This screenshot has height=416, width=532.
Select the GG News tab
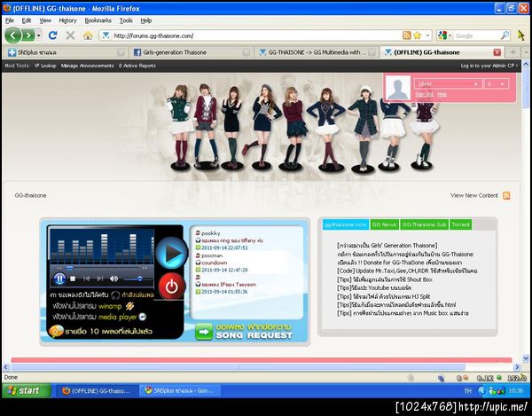(x=385, y=224)
